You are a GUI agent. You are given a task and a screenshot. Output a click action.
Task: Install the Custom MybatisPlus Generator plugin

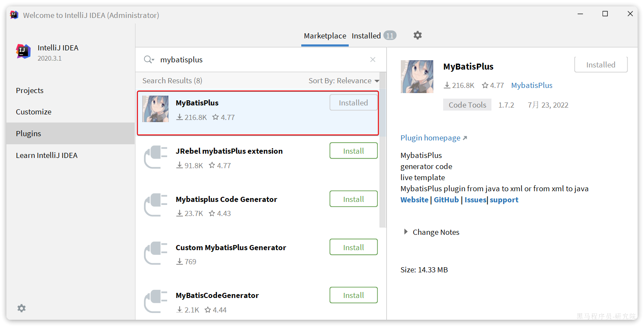(x=353, y=248)
